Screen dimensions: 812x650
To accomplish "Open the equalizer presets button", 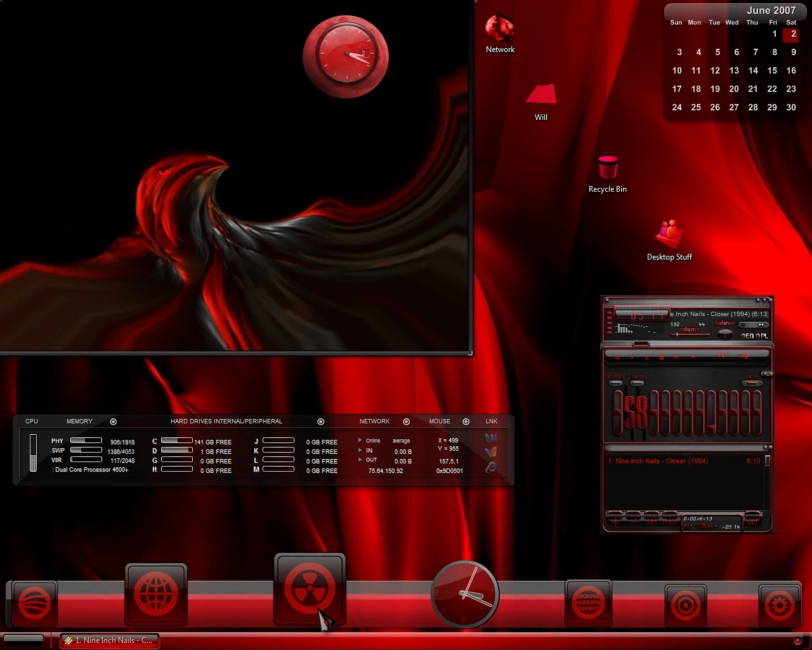I will click(x=752, y=382).
